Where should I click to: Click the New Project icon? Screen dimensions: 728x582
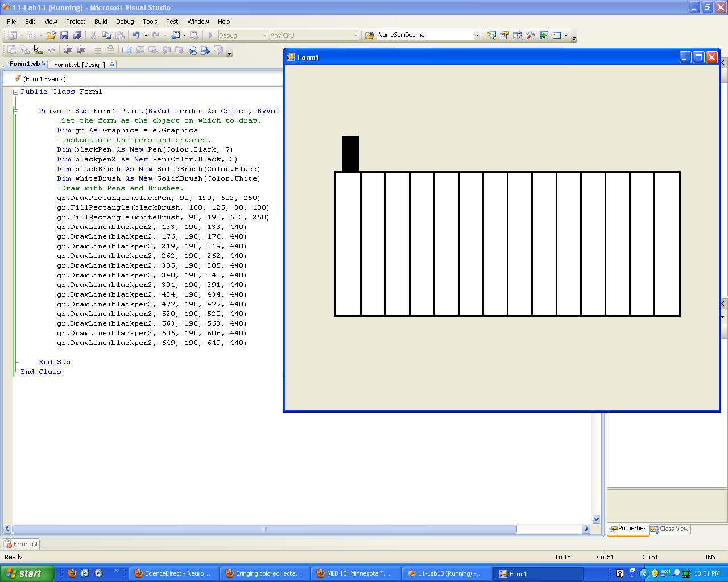[12, 35]
